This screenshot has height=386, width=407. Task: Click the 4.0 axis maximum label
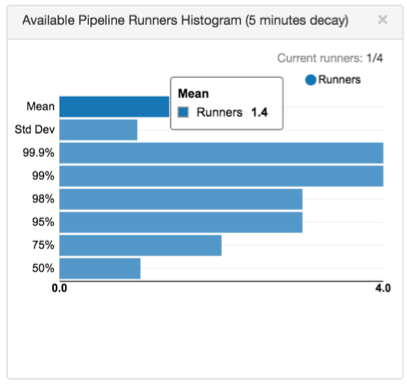[383, 288]
